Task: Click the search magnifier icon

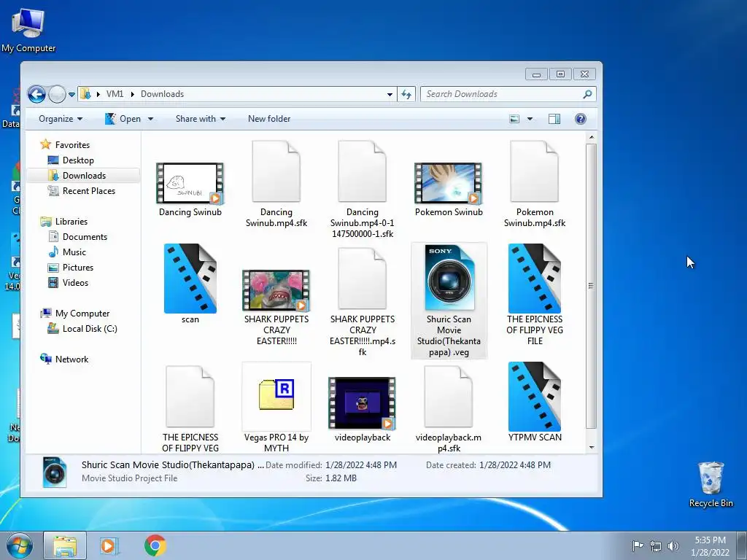Action: 587,94
